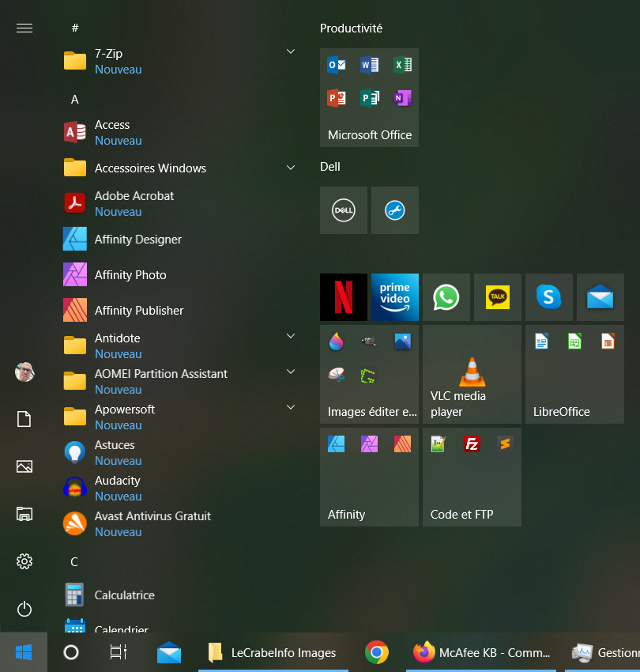Open LibreOffice Calc icon in LibreOffice folder
The width and height of the screenshot is (640, 672).
[x=574, y=342]
